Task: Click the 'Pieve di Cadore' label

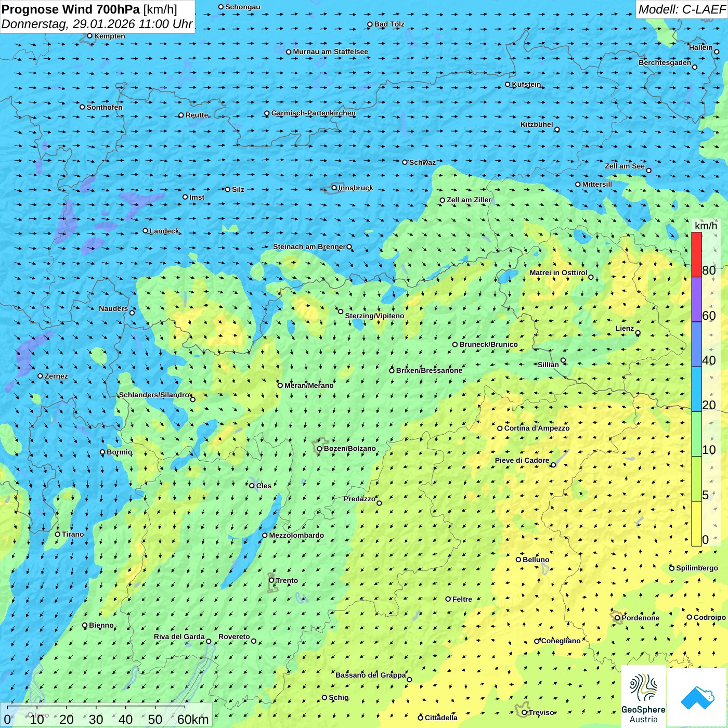Action: 522,460
